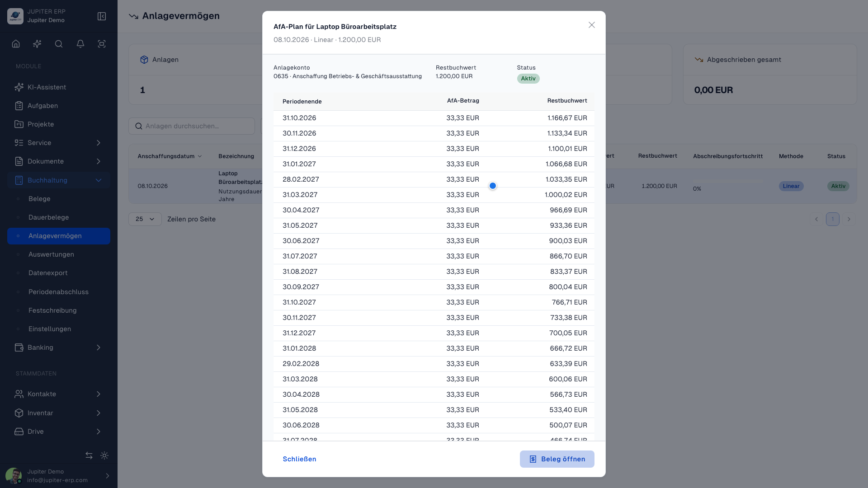The image size is (868, 488).
Task: Open Aufgaben module
Action: (59, 106)
